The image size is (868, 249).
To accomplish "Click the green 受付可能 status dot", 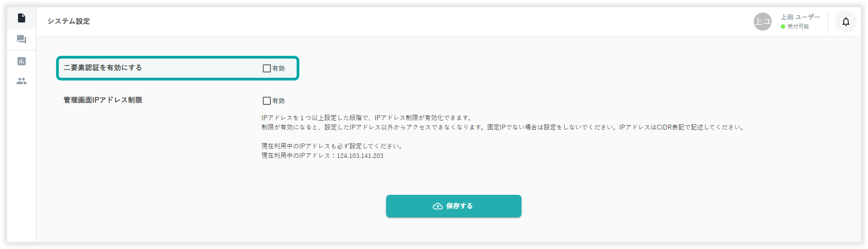I will 783,27.
